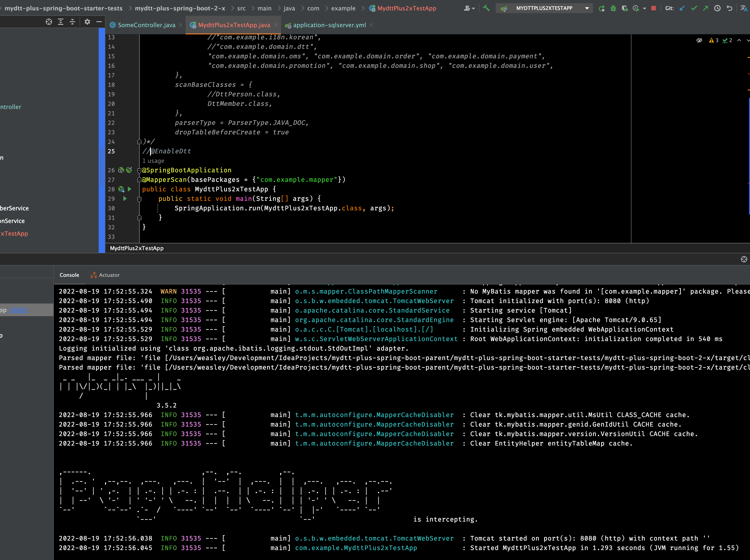Click the Git push green arrow
Viewport: 750px width, 560px height.
click(705, 8)
